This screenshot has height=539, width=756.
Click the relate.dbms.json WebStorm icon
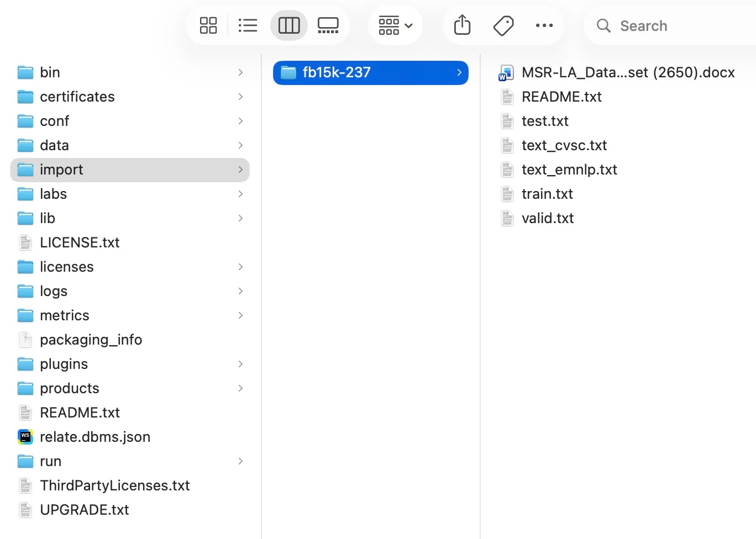[25, 437]
